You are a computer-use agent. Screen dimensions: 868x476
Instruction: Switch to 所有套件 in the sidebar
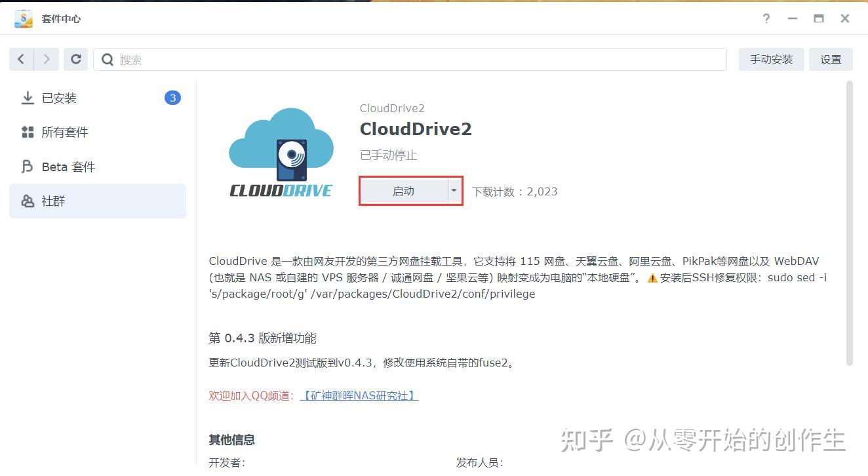(x=98, y=132)
